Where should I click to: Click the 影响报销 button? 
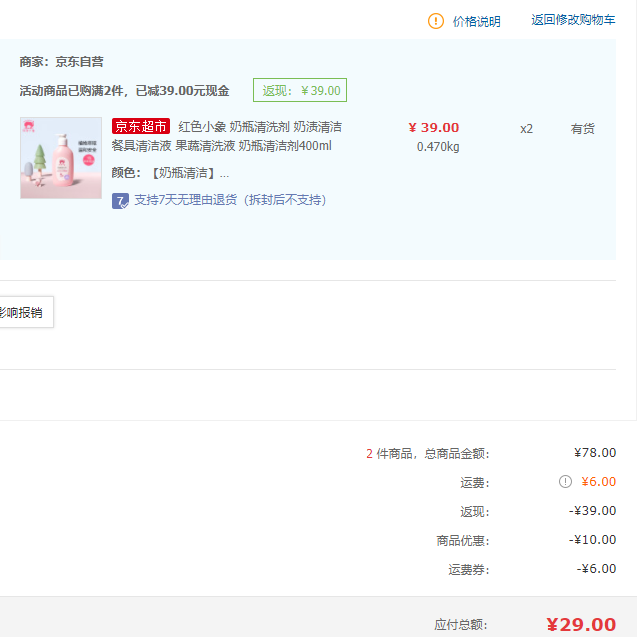pos(22,312)
